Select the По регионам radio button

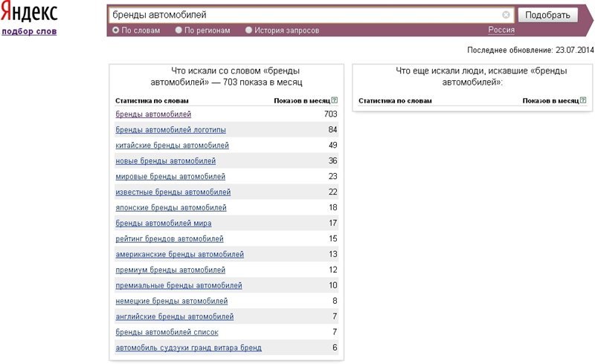178,30
